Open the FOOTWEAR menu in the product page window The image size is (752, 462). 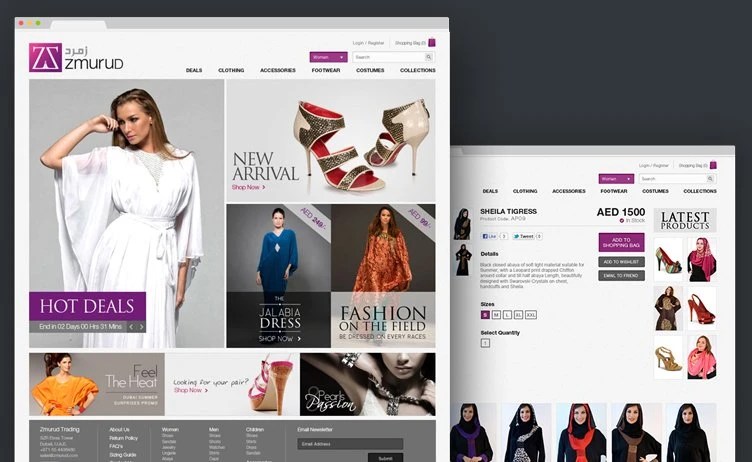click(x=614, y=191)
